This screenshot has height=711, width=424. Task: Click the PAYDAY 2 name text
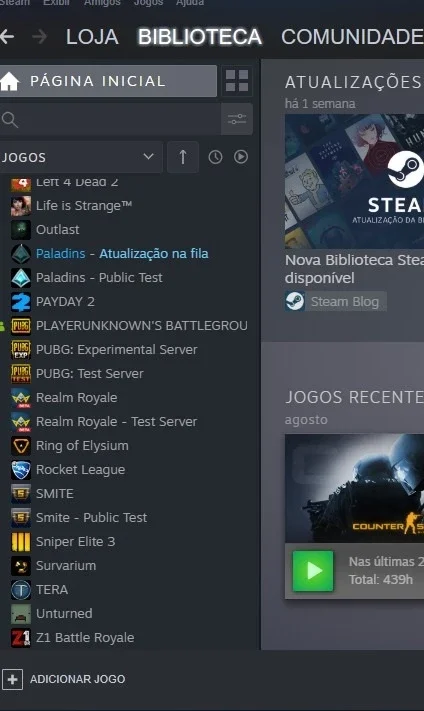(65, 302)
